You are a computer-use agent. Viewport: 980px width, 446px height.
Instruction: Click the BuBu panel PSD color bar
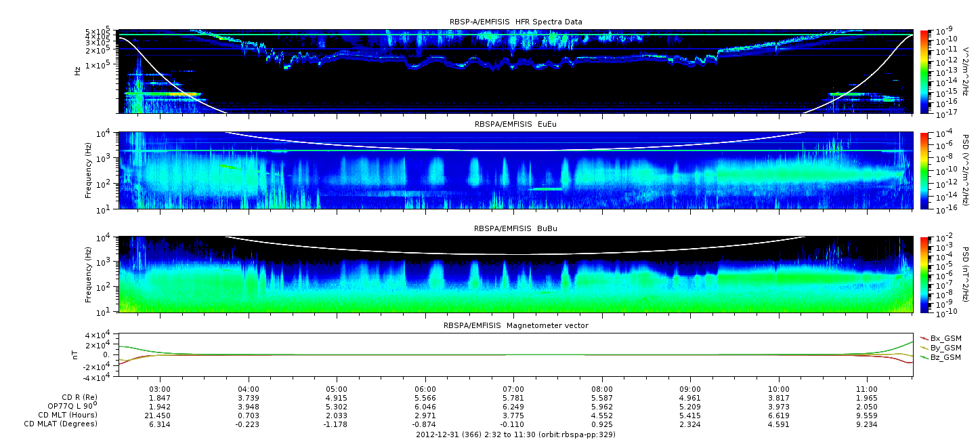point(925,275)
